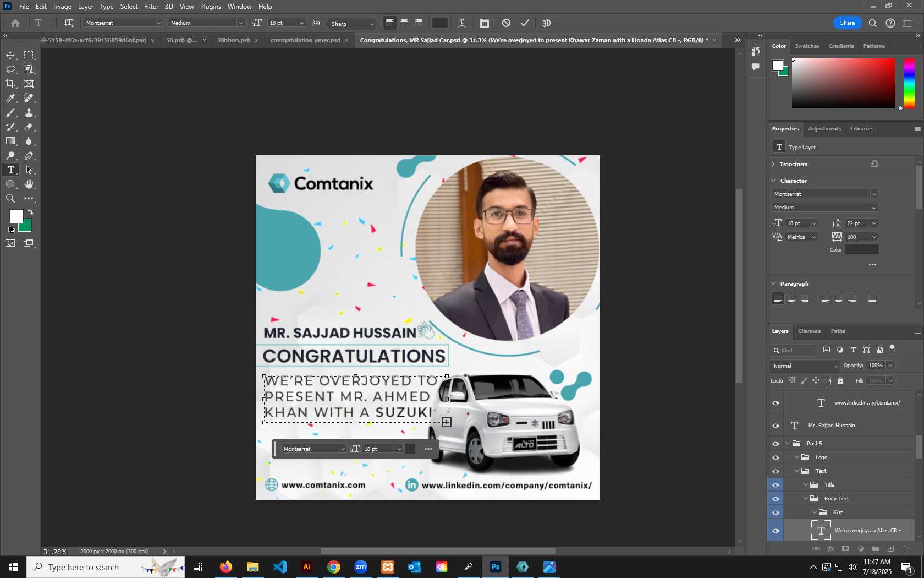Open font family dropdown in options bar
924x578 pixels.
pyautogui.click(x=158, y=23)
